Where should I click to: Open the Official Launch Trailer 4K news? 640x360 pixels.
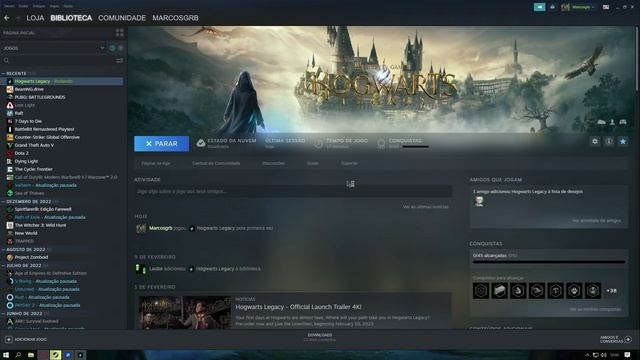(x=298, y=307)
